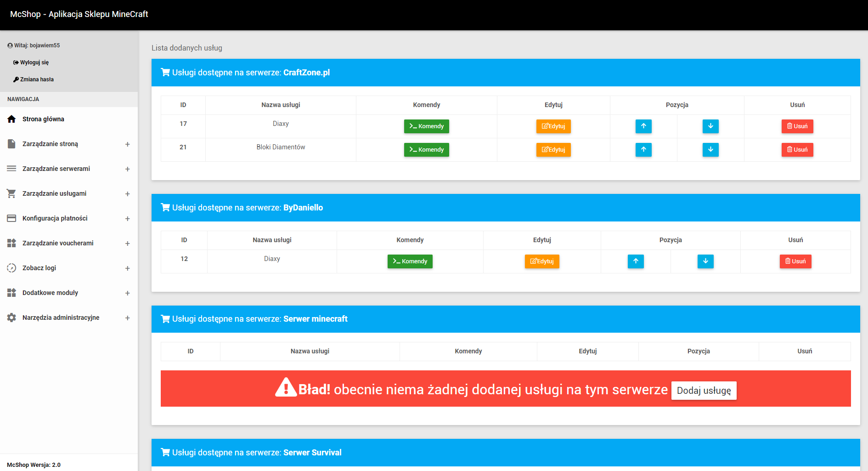
Task: Edit Diaxy service with ID 17
Action: [553, 126]
